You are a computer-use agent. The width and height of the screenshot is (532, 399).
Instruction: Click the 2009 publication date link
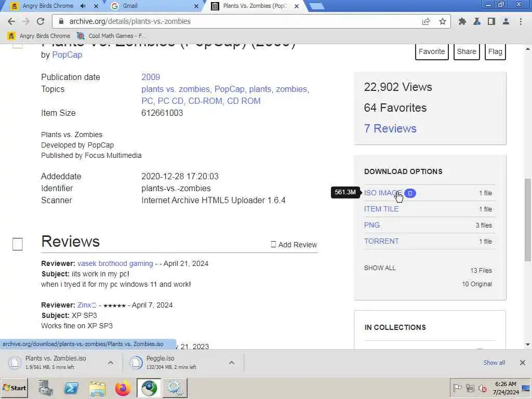coord(151,77)
